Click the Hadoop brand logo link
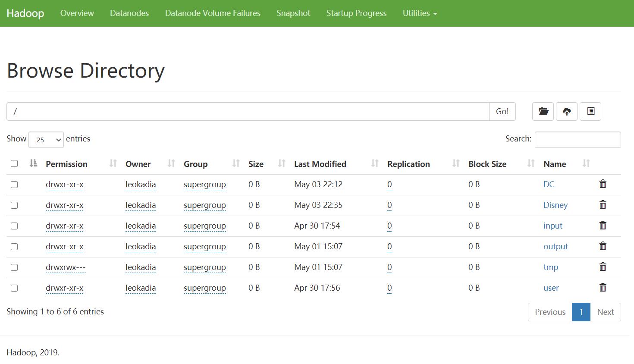 25,13
